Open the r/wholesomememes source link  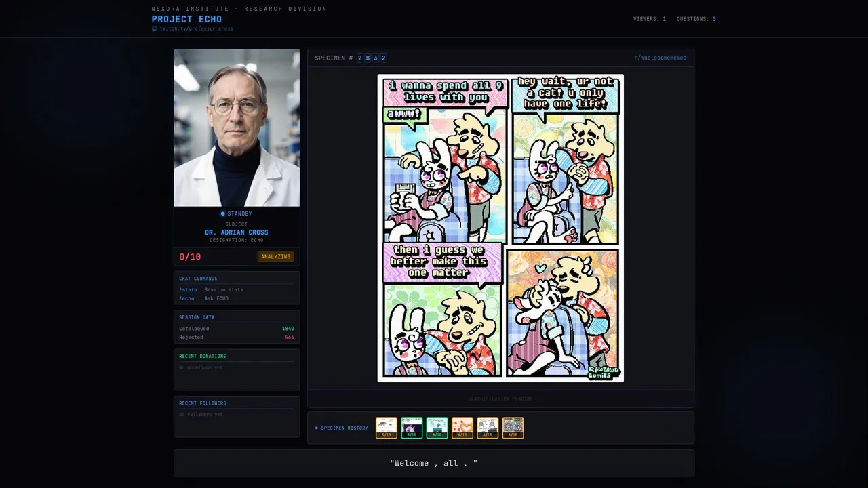[660, 58]
